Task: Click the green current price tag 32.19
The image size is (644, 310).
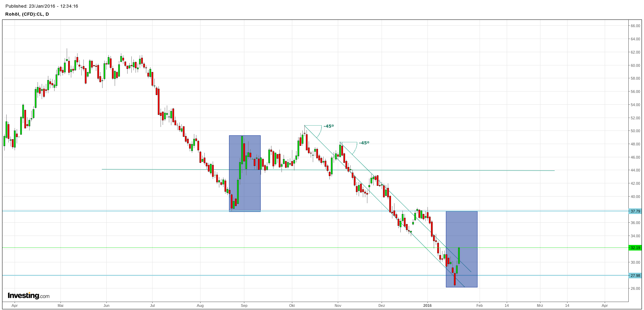Action: [x=635, y=248]
